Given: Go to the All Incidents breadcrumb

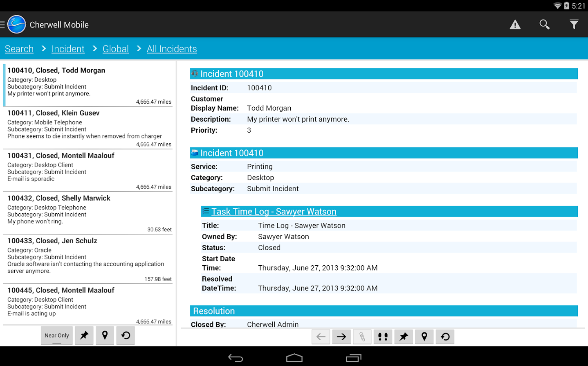Looking at the screenshot, I should coord(172,49).
